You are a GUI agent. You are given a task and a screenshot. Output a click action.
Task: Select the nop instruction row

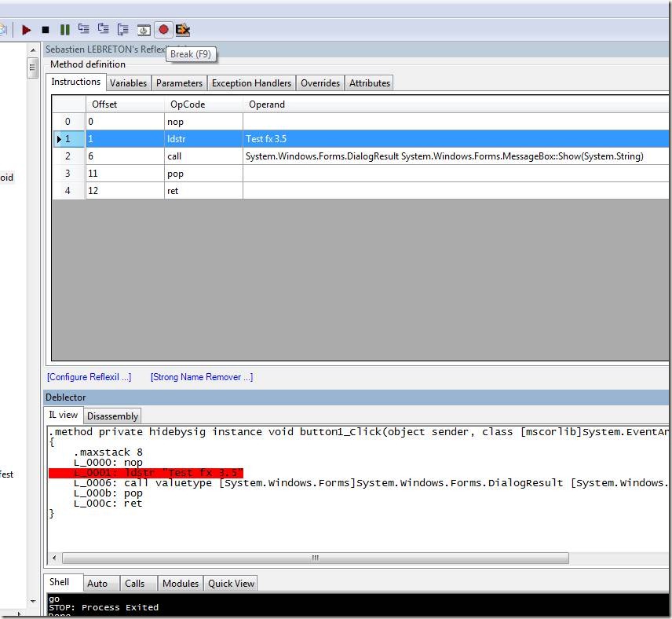[x=360, y=122]
